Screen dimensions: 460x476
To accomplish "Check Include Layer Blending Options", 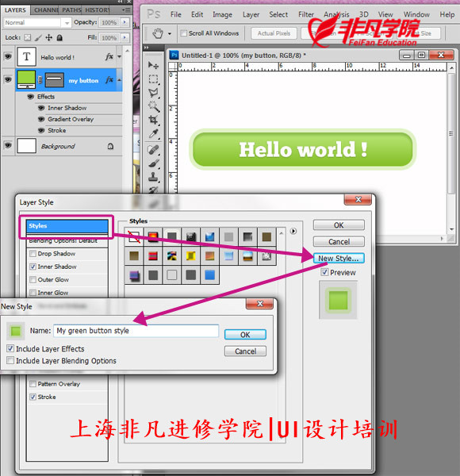I will coord(10,360).
